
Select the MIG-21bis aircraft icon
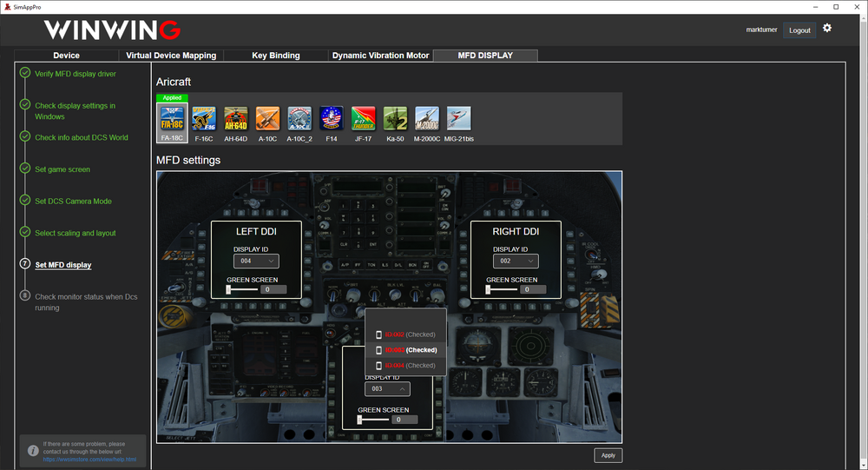pyautogui.click(x=458, y=119)
